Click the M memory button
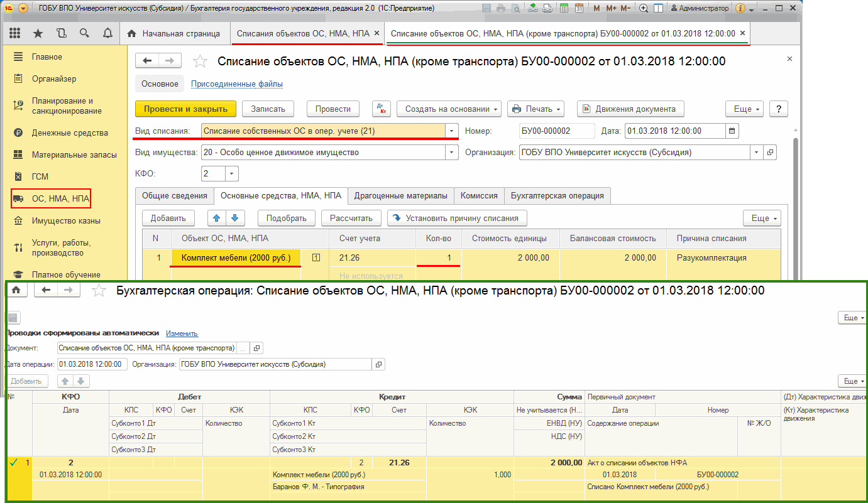Screen dimensions: 868x503 [596, 8]
